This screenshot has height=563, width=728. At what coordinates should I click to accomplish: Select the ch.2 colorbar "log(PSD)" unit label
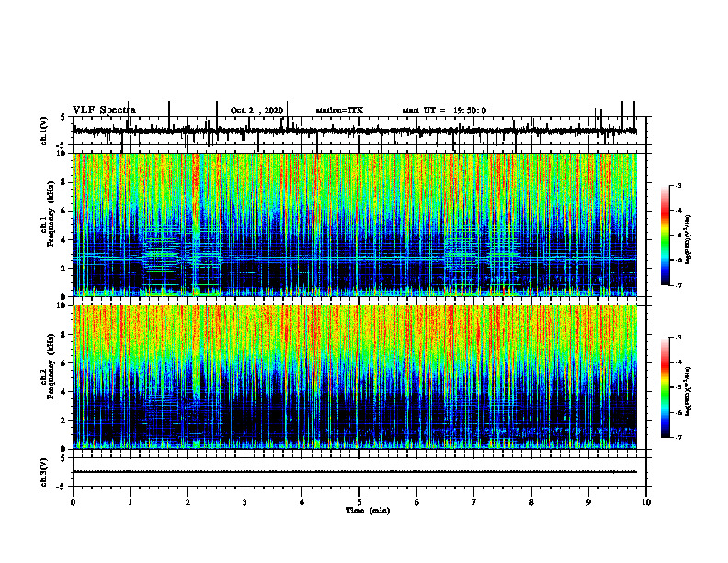(688, 391)
